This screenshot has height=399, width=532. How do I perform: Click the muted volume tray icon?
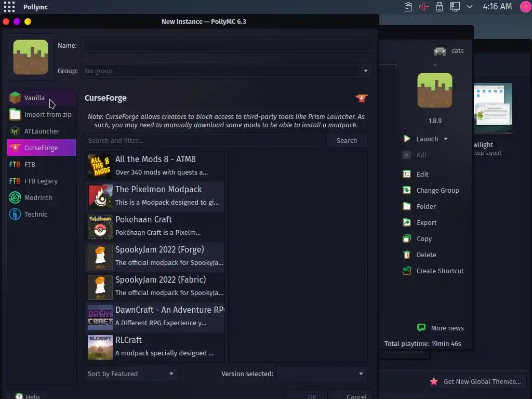[424, 7]
